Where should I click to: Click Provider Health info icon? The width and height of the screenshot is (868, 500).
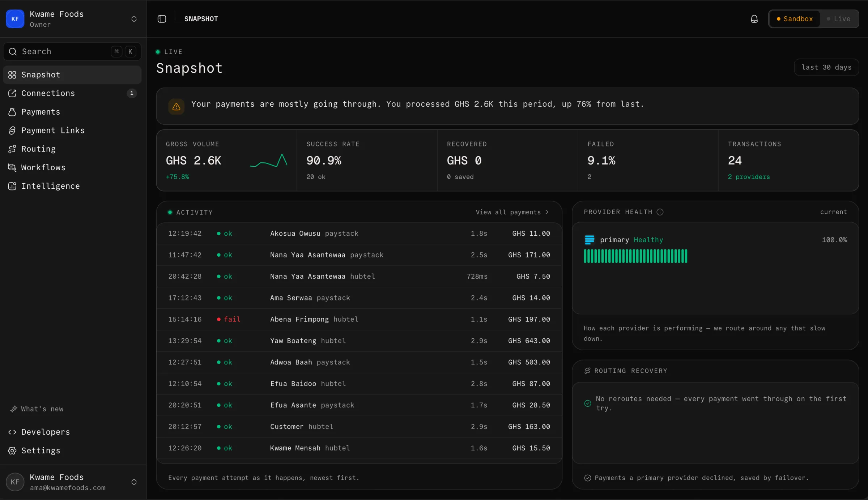(660, 212)
